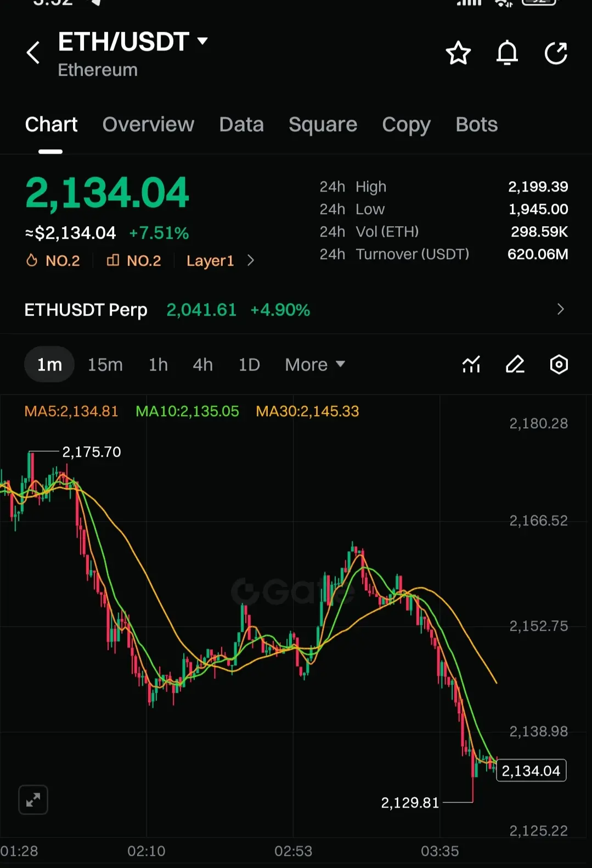
Task: Expand tags with the chevron after Layer1
Action: tap(251, 260)
